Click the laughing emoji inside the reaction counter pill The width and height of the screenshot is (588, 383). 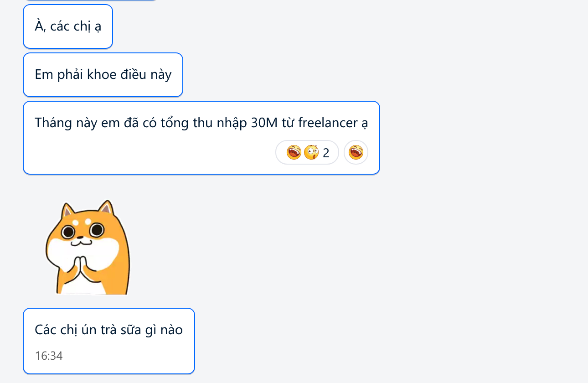294,152
